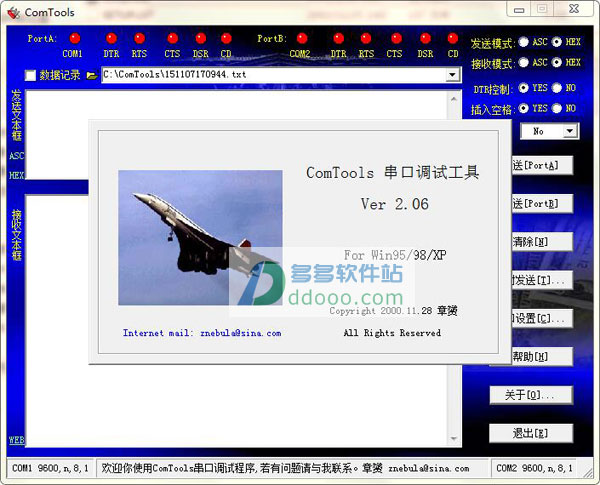Click inside the receive text box area

tap(236, 404)
